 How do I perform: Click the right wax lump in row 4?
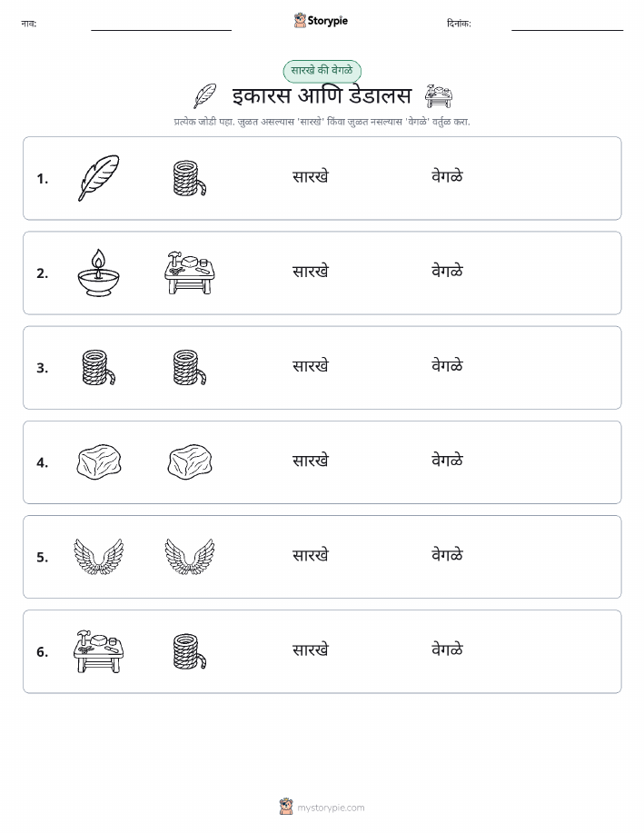pos(190,461)
